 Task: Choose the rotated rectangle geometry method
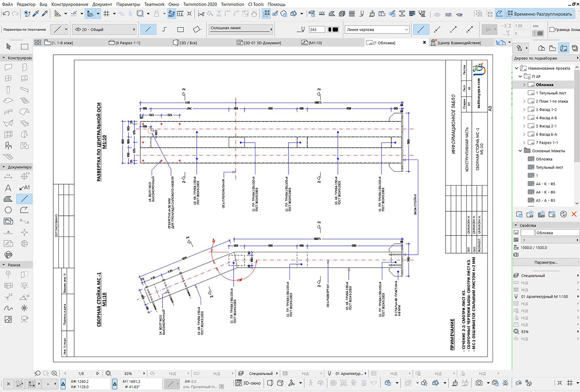(x=197, y=29)
